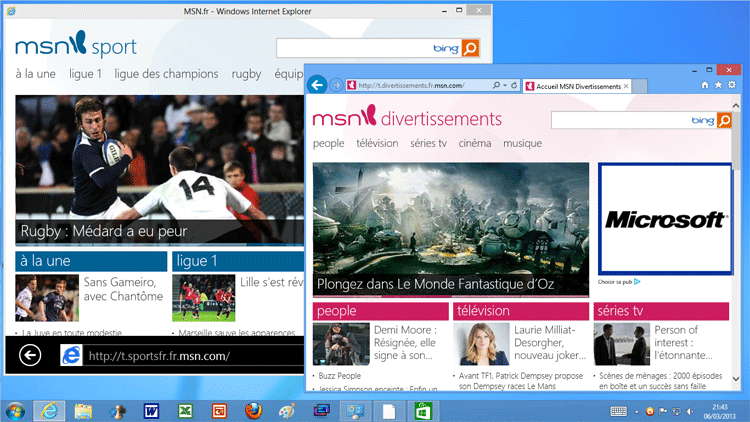Open 'ligue 1' in MSN Sport nav
The width and height of the screenshot is (750, 422).
click(85, 74)
